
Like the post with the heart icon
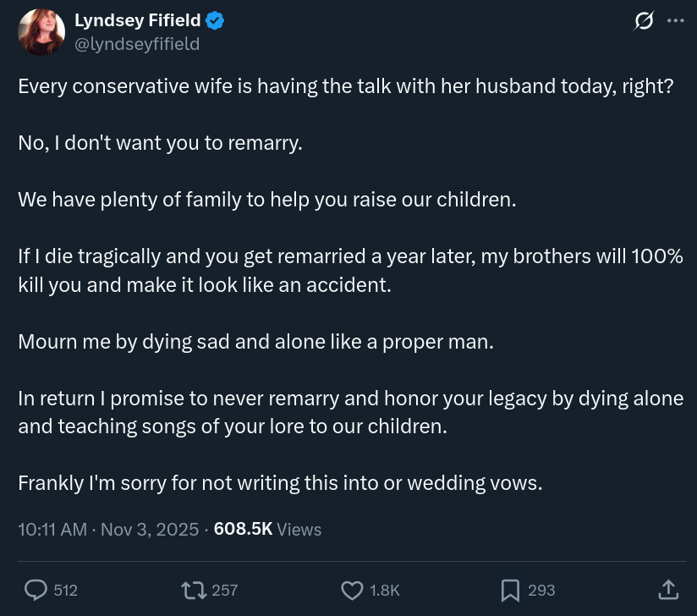(351, 590)
